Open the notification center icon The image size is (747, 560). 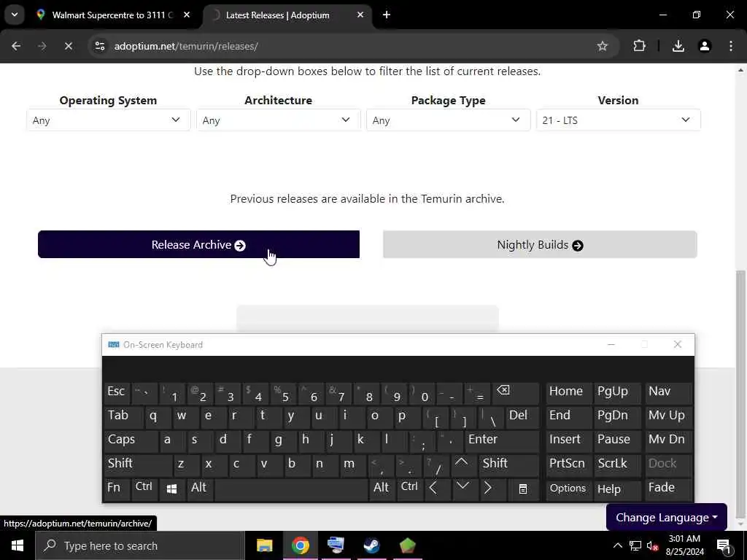click(723, 545)
